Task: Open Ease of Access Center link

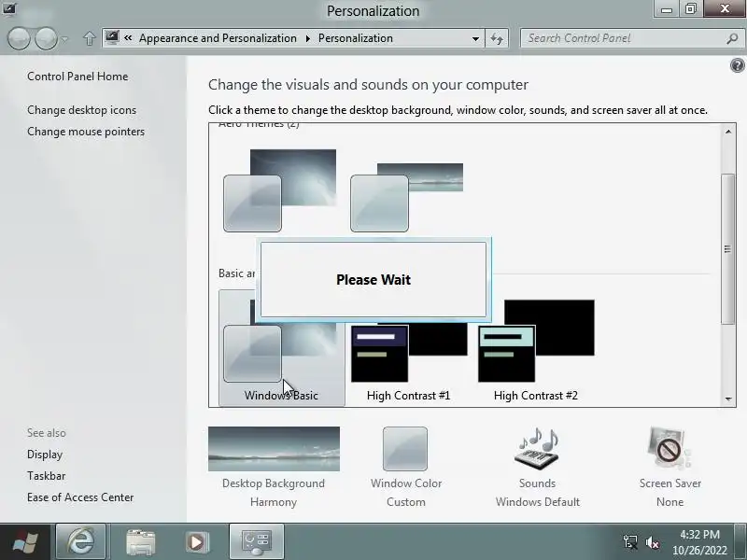Action: (x=80, y=497)
